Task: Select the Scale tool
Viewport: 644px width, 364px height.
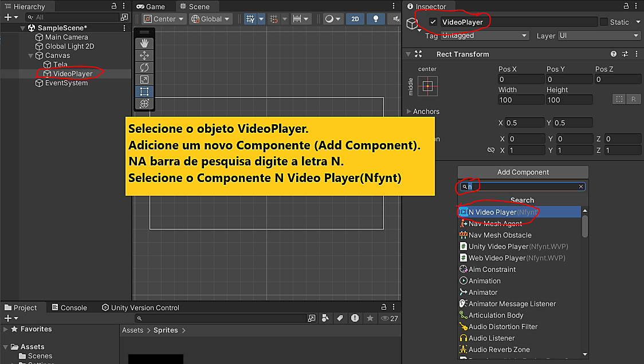Action: 144,79
